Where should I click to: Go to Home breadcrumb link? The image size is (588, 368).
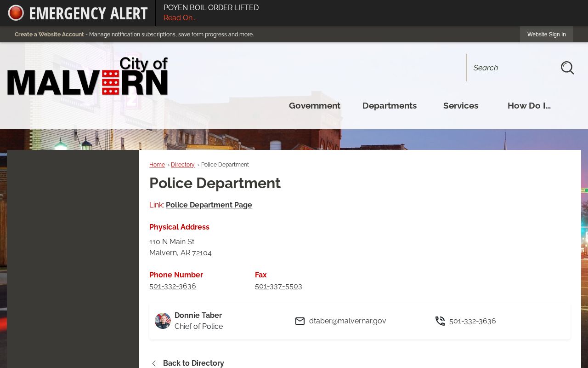157,165
